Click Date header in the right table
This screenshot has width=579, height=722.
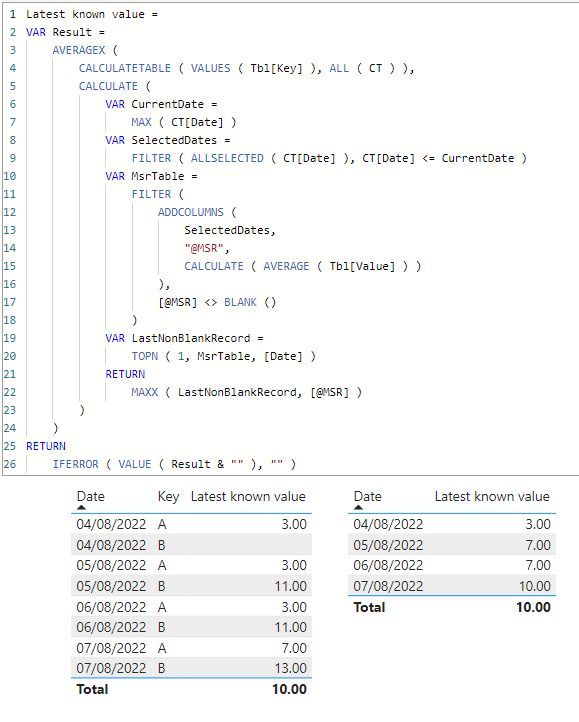pyautogui.click(x=368, y=496)
